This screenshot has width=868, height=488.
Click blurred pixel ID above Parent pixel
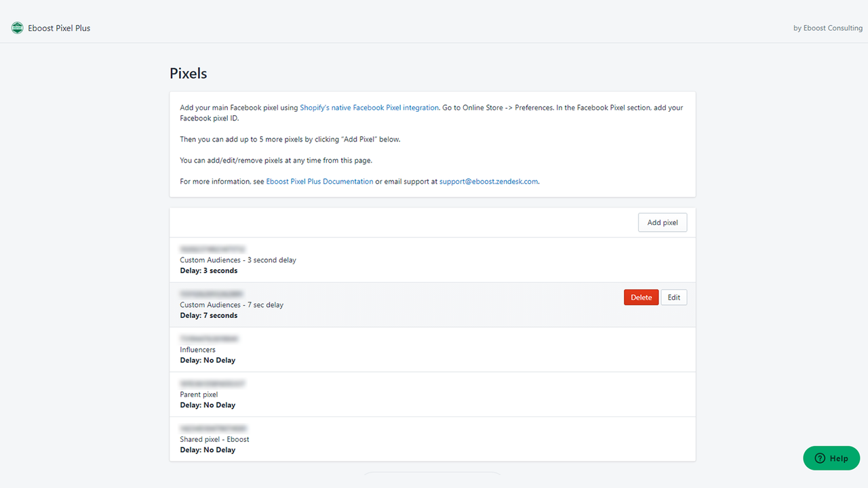tap(212, 383)
